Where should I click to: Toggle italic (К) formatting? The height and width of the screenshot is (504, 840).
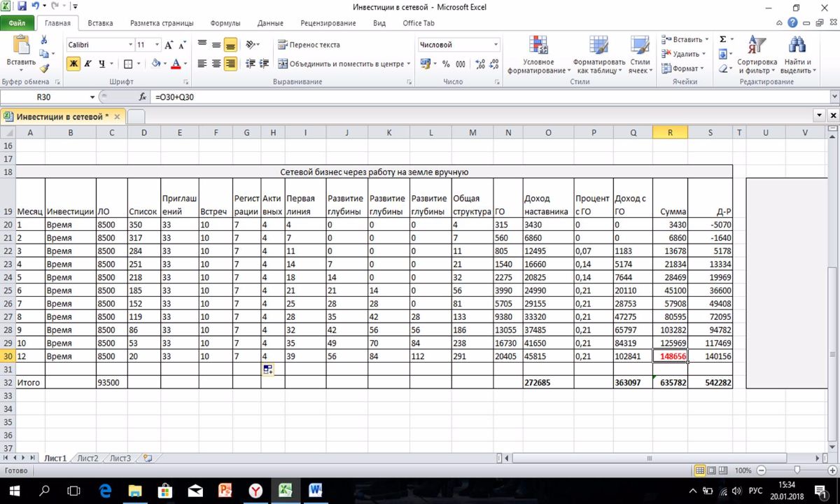87,64
